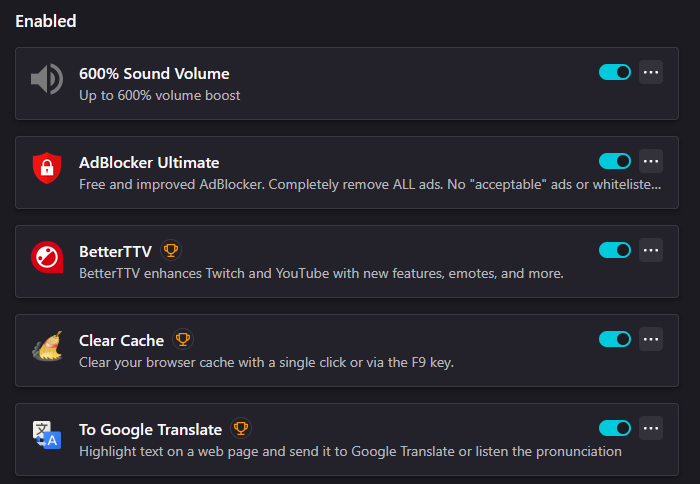Screen dimensions: 700x484
Task: Open the three-dot menu for Clear Cache
Action: (x=651, y=339)
